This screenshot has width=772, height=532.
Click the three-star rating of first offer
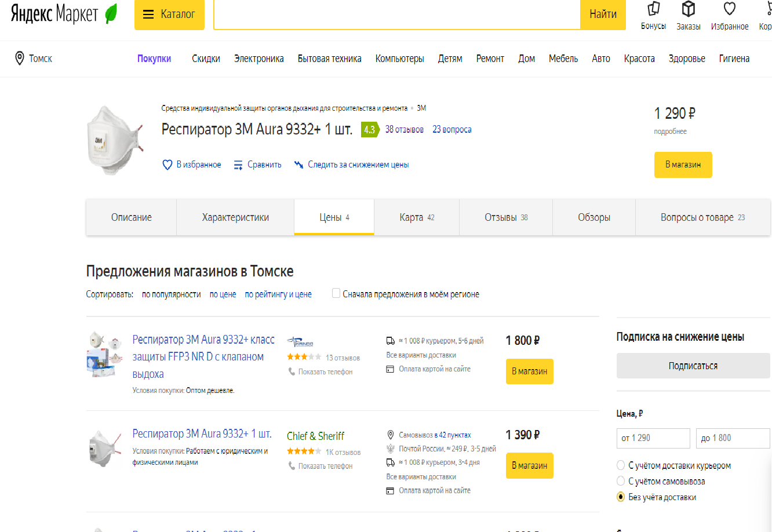[304, 357]
